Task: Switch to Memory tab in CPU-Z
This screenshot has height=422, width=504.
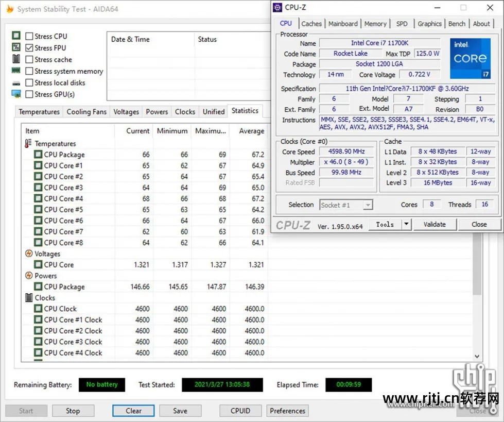Action: [x=375, y=24]
